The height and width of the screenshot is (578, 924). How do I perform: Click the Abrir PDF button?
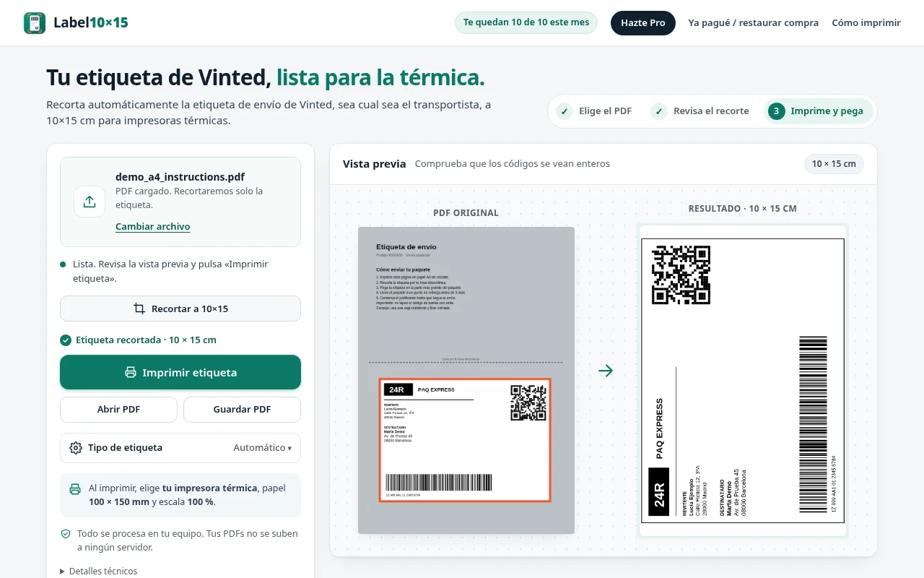point(118,410)
